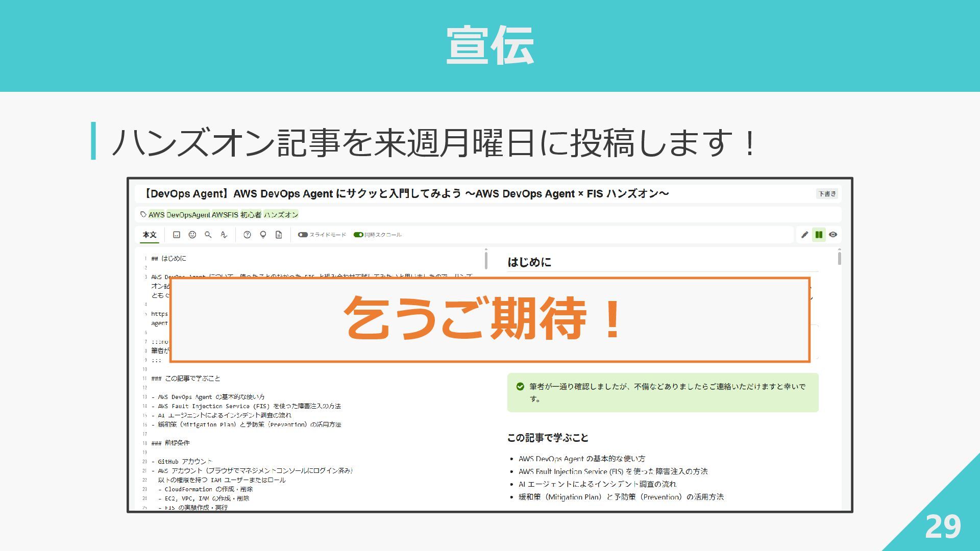Open the help question mark icon
The height and width of the screenshot is (551, 980).
click(247, 235)
